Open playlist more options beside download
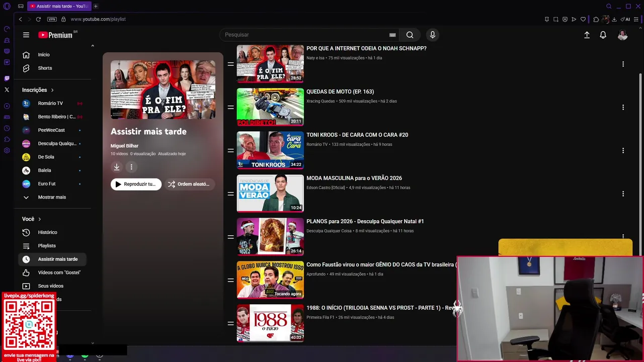The image size is (644, 362). (x=131, y=167)
